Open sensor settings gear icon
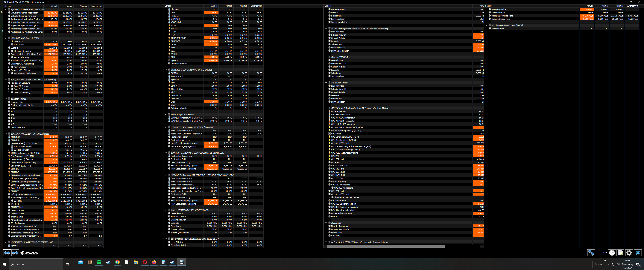The image size is (644, 270). tap(629, 253)
